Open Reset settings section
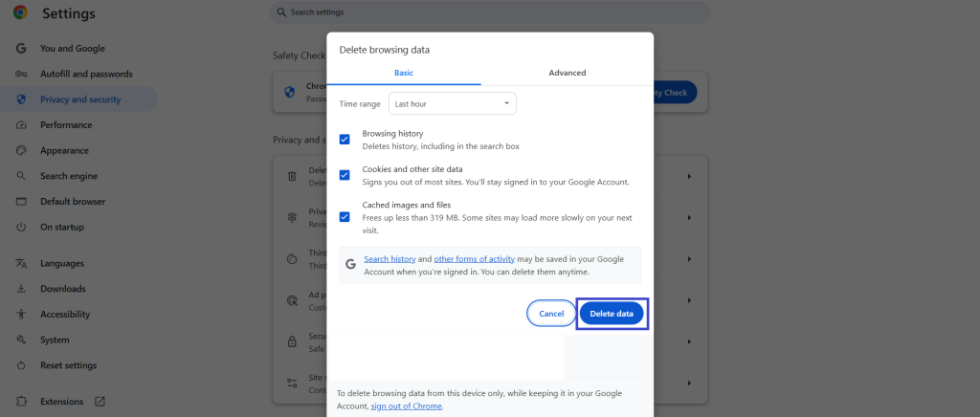 (69, 365)
